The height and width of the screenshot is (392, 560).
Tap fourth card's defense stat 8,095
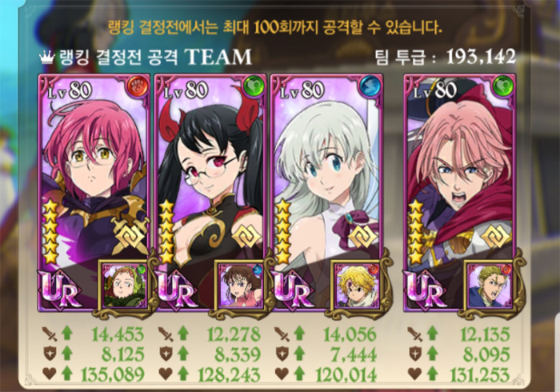[x=486, y=354]
